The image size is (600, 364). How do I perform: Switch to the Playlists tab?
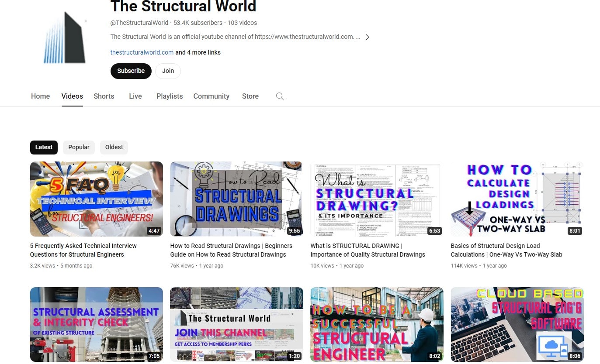pos(170,96)
